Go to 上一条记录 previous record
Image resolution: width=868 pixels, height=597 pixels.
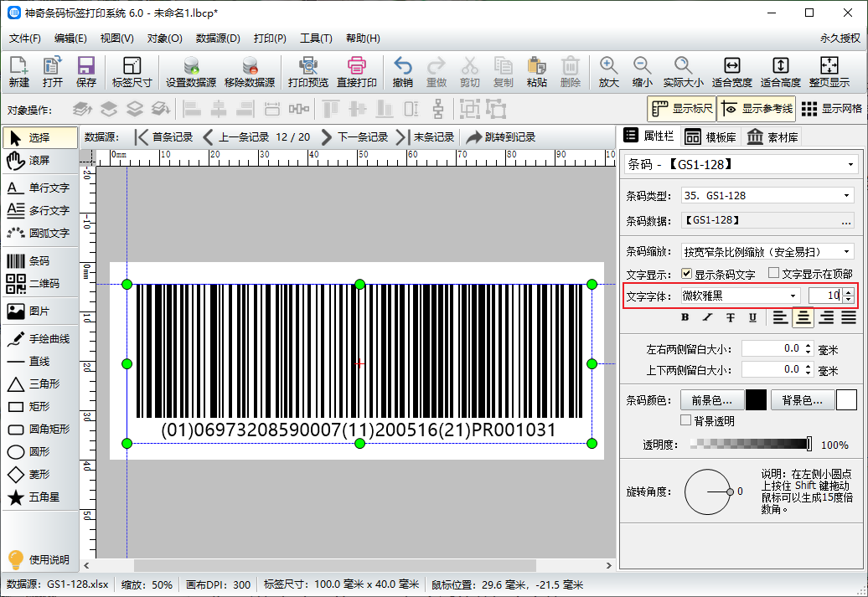point(236,137)
